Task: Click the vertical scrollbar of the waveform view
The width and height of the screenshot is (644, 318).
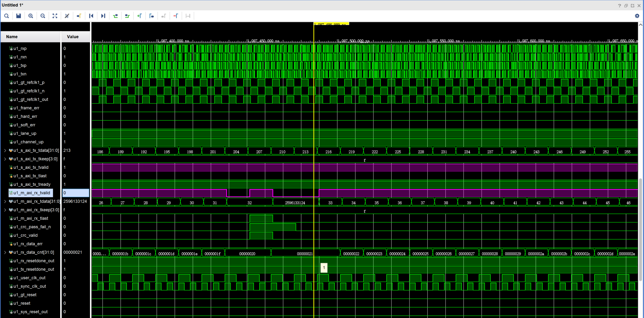Action: tap(640, 228)
